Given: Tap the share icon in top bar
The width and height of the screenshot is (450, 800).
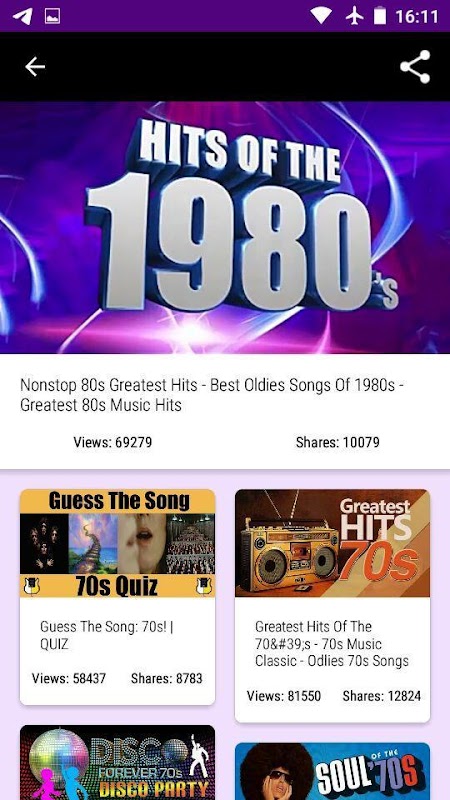Looking at the screenshot, I should point(415,66).
